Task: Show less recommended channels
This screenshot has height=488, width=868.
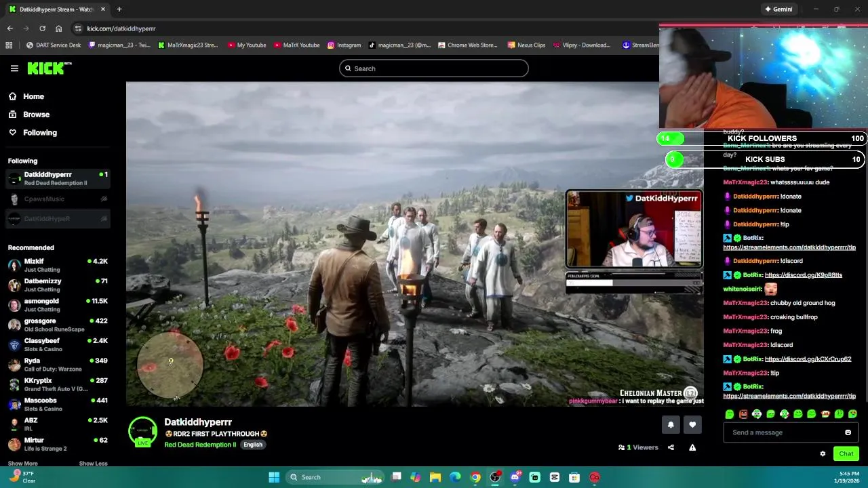Action: (x=93, y=464)
